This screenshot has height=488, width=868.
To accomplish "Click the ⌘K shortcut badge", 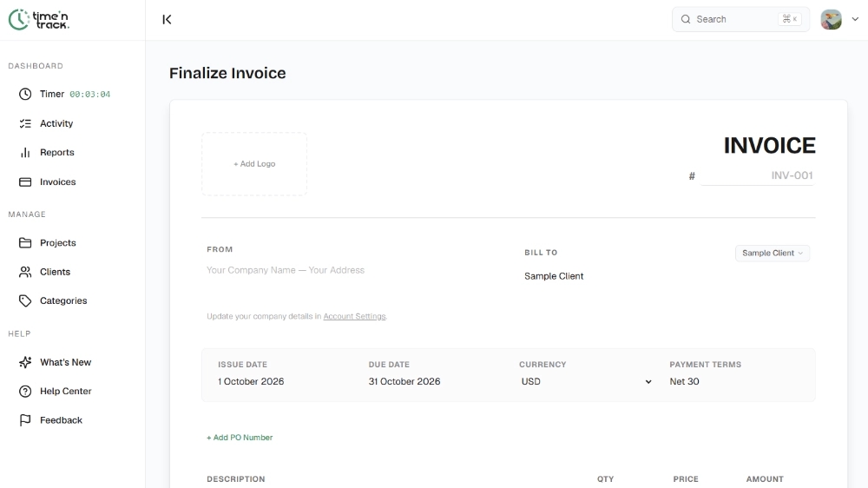I will pos(790,19).
